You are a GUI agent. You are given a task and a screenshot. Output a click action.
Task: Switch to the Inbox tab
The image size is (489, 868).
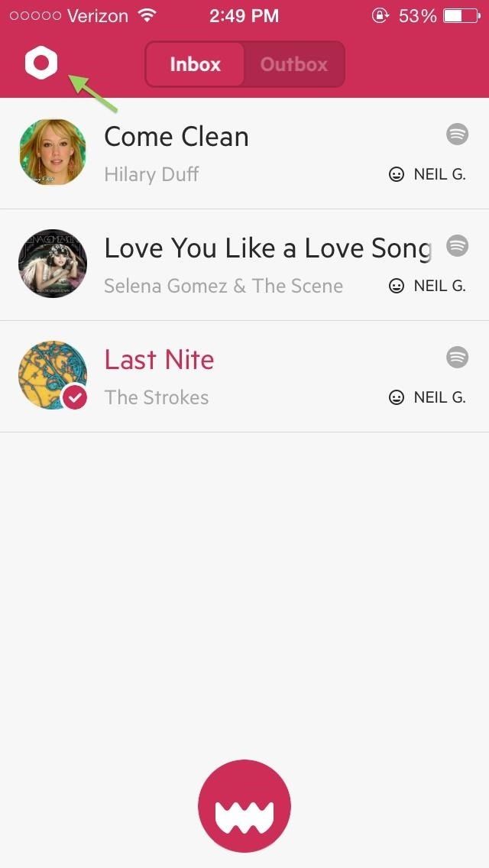click(195, 64)
